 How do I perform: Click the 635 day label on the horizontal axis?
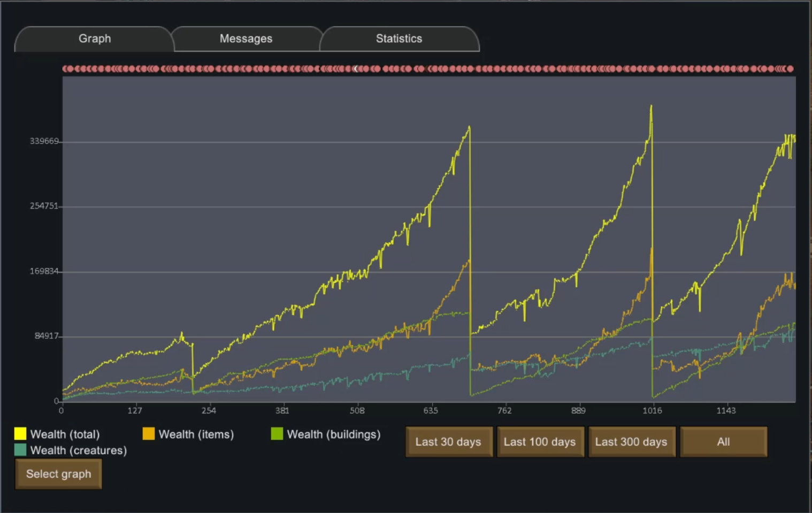pos(431,411)
